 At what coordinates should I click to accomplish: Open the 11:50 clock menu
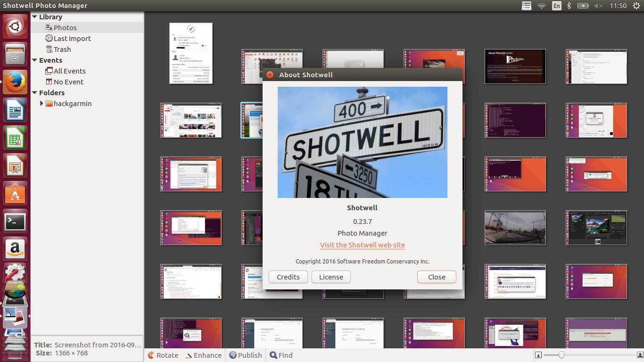pyautogui.click(x=618, y=6)
